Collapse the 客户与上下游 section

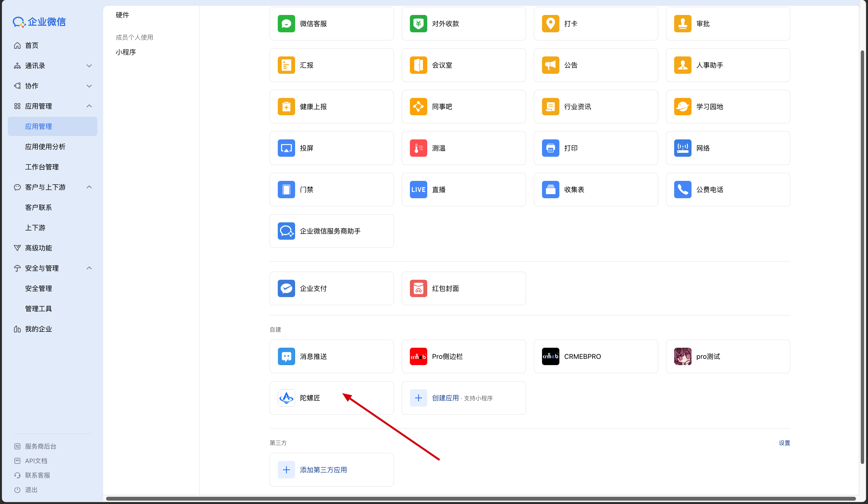pos(89,187)
